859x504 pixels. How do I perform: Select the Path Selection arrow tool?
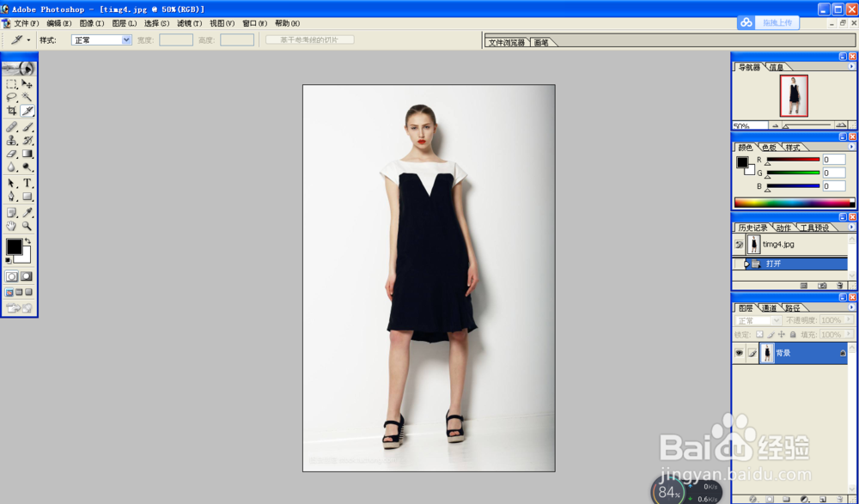pos(11,183)
